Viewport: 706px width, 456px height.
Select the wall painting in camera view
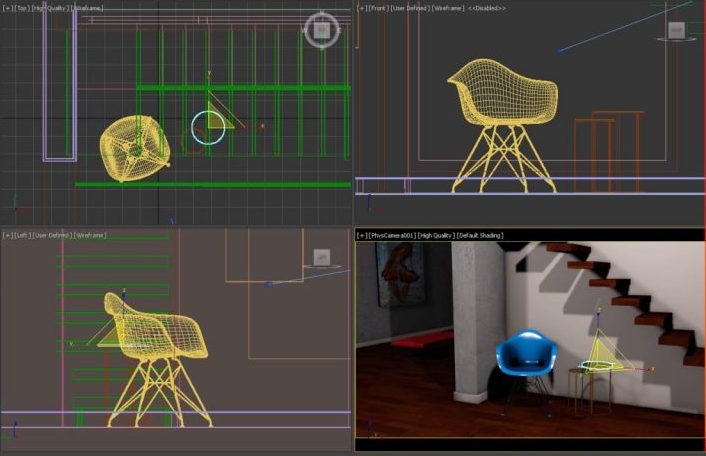[x=400, y=275]
